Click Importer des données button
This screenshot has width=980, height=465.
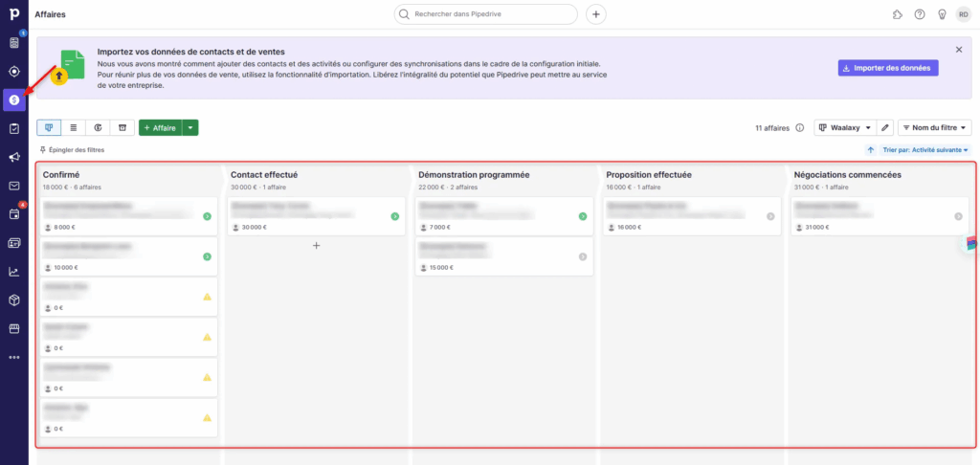888,68
